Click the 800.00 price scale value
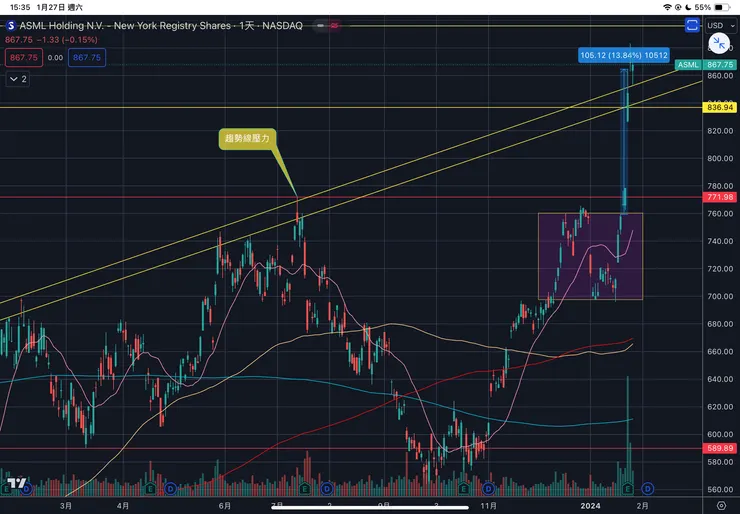Image resolution: width=740 pixels, height=514 pixels. (x=720, y=159)
